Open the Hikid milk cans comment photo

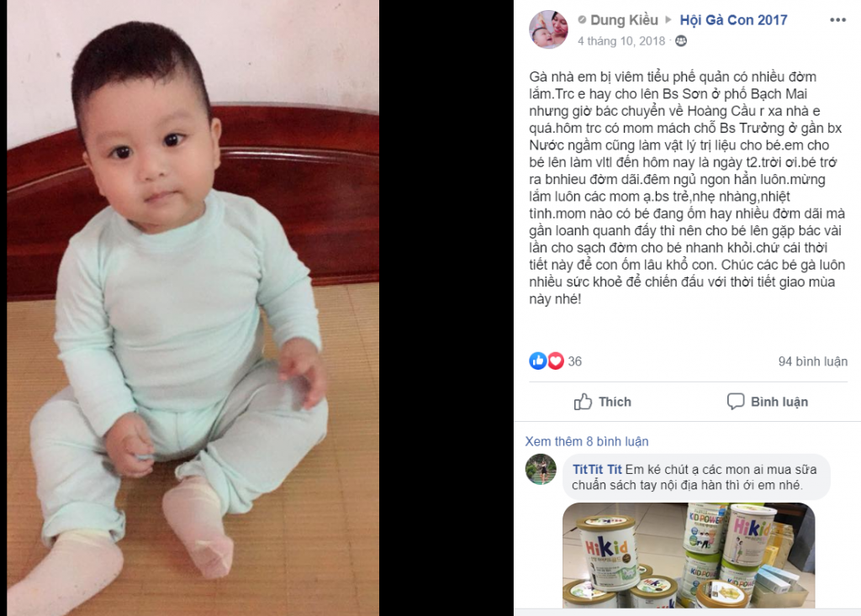tap(689, 555)
